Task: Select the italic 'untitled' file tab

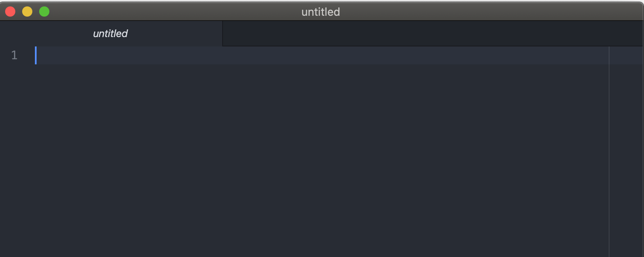Action: (x=110, y=34)
